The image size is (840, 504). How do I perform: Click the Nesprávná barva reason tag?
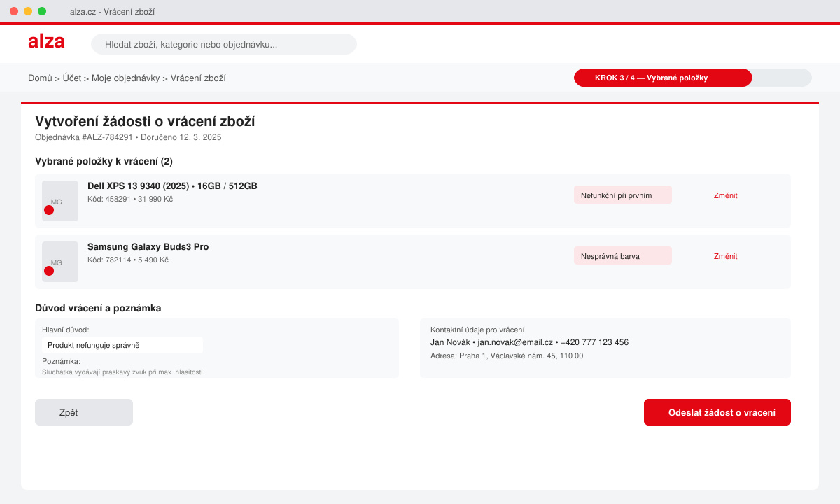point(623,255)
